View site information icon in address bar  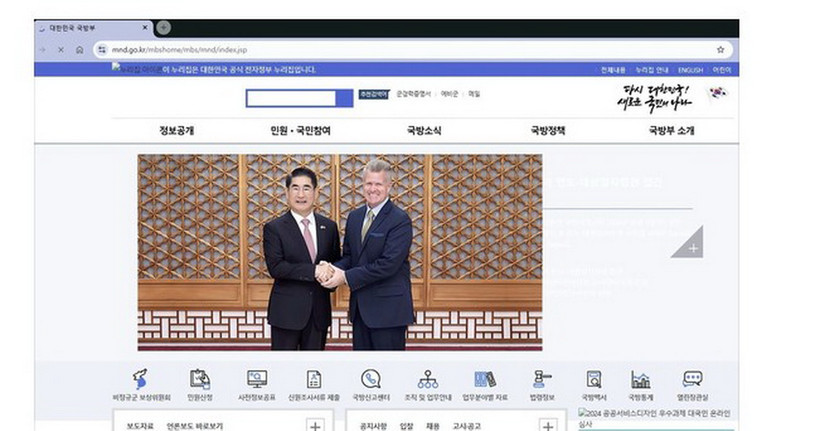click(x=102, y=50)
